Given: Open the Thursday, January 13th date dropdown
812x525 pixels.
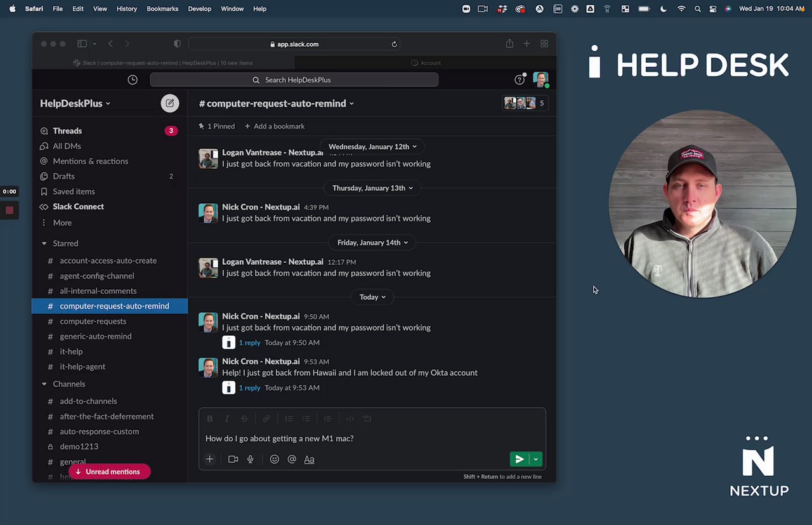Looking at the screenshot, I should 372,188.
